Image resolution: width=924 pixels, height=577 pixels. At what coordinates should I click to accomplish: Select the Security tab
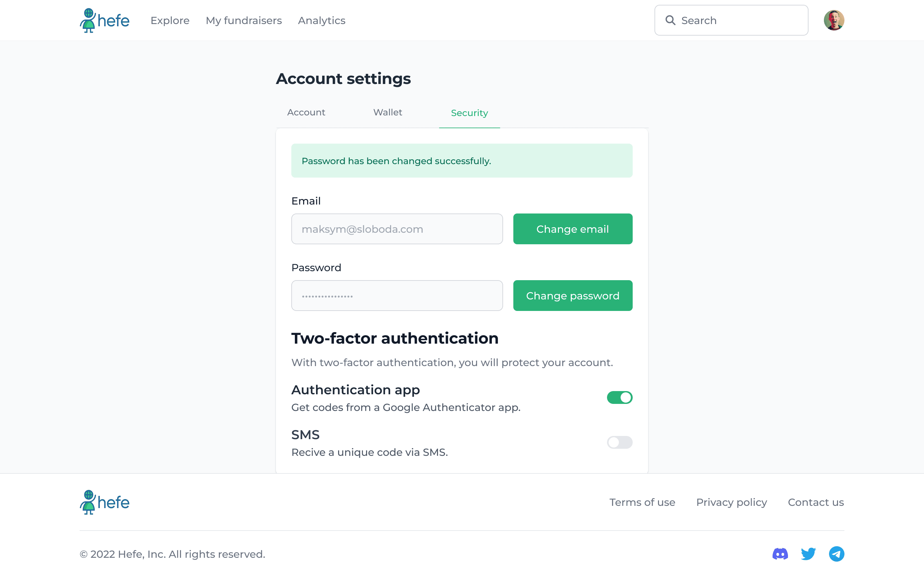[x=469, y=113]
